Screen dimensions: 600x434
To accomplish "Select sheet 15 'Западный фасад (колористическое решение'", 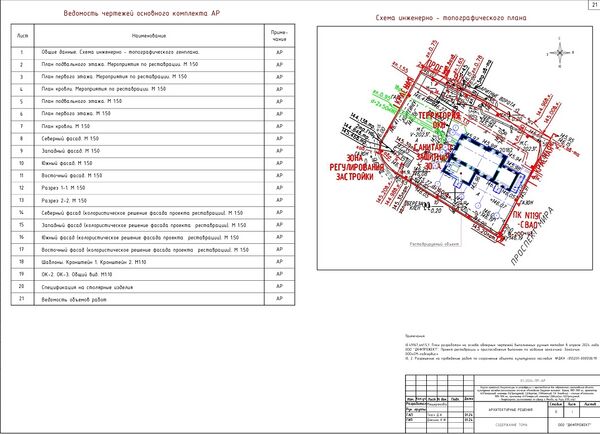I will pyautogui.click(x=153, y=225).
